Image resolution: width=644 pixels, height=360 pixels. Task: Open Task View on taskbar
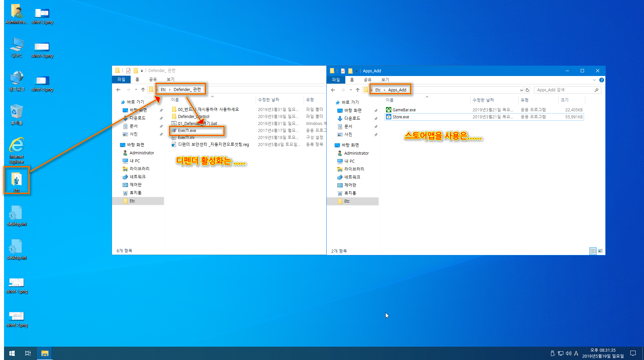coord(28,353)
